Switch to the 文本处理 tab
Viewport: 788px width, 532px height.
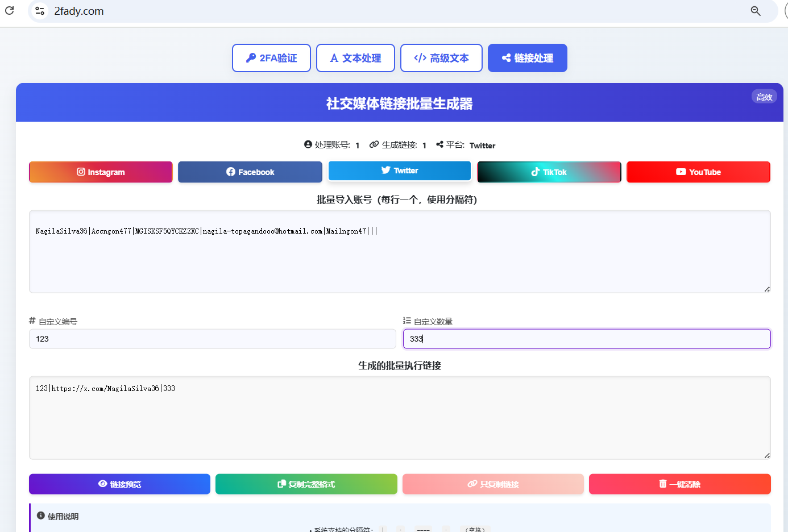click(355, 58)
